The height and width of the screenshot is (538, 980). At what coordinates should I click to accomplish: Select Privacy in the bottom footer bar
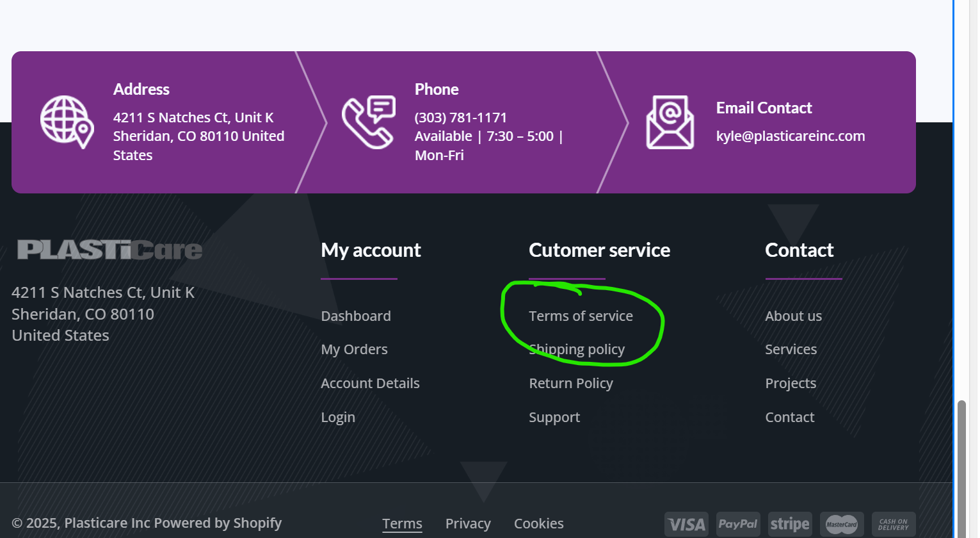(x=468, y=524)
